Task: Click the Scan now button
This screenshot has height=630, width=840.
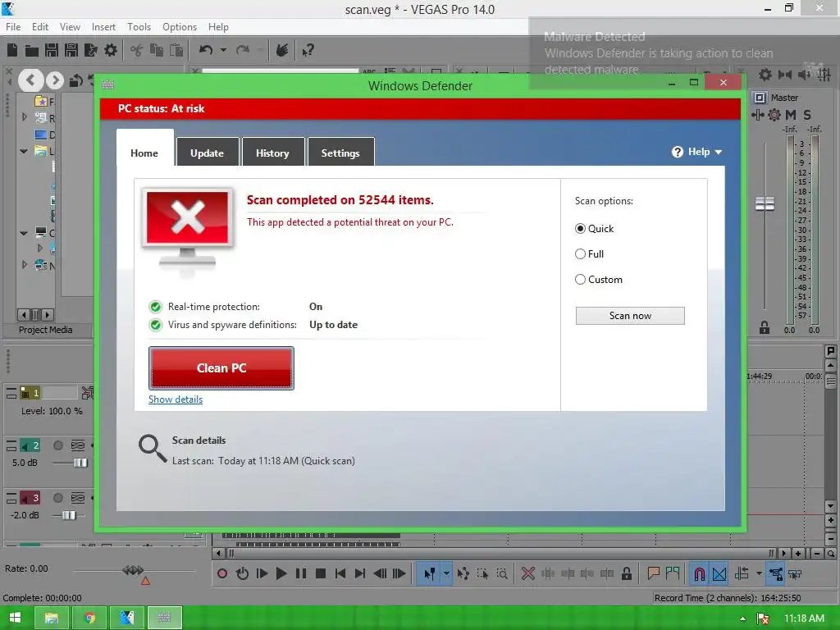Action: (x=630, y=316)
